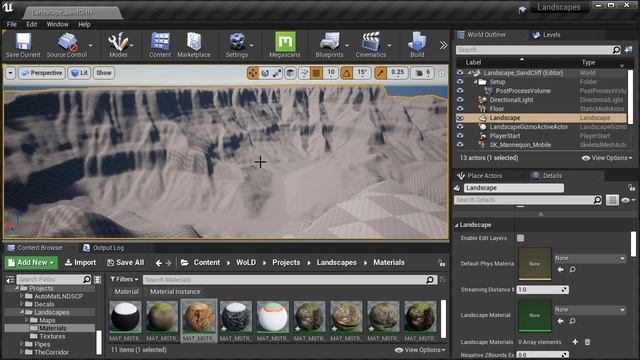Open surface snapping options icon

pos(304,73)
